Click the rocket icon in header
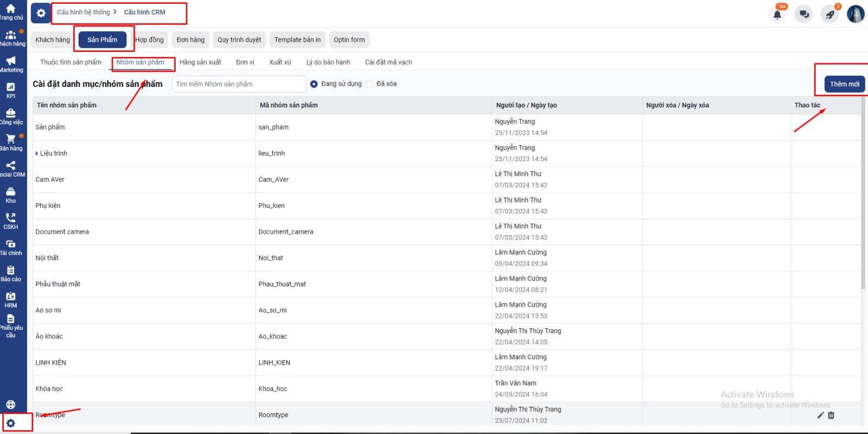Screen dimensions: 868x434 click(829, 15)
